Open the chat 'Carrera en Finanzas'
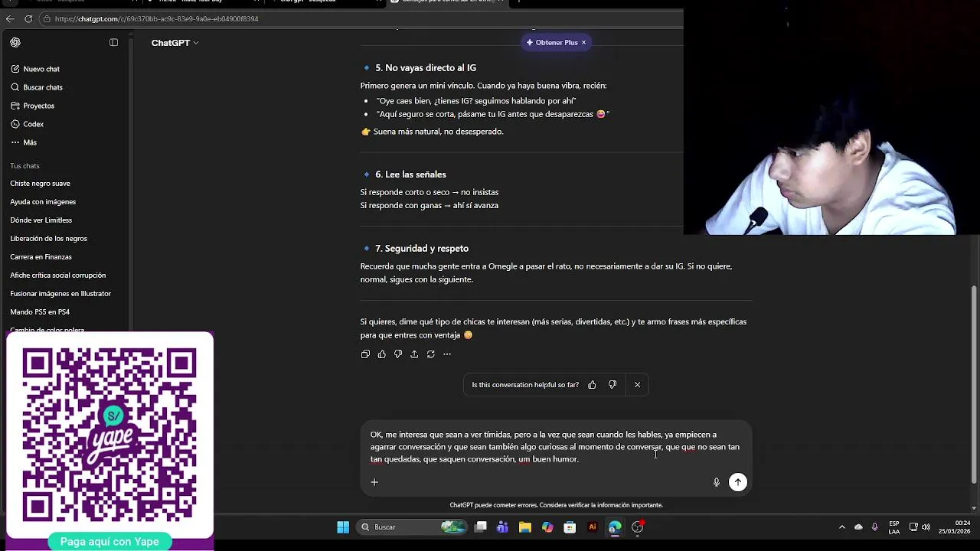The height and width of the screenshot is (551, 980). 41,257
